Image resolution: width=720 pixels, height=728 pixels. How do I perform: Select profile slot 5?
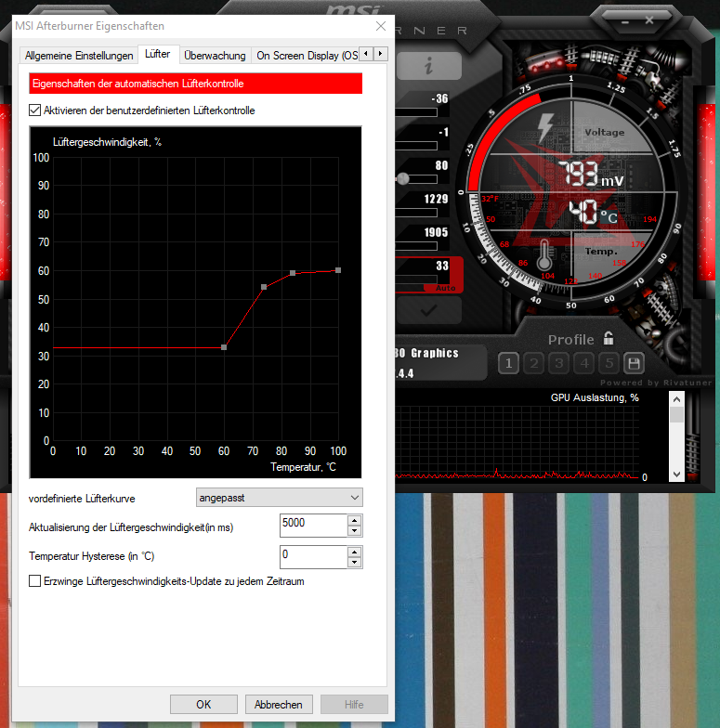tap(609, 363)
